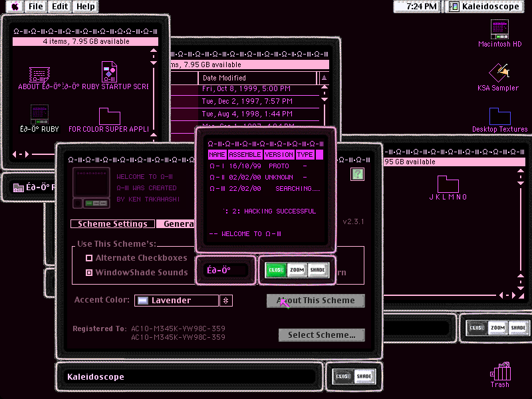Click the scheme preview thumbnail beside the welcome text
532x399 pixels.
coord(91,188)
